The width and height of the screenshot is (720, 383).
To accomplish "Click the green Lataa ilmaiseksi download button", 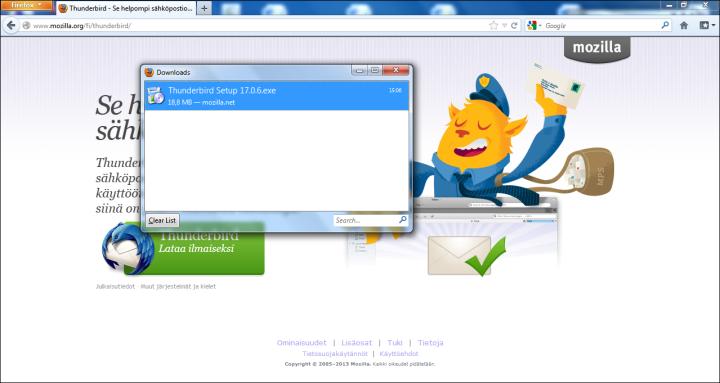I will [195, 248].
